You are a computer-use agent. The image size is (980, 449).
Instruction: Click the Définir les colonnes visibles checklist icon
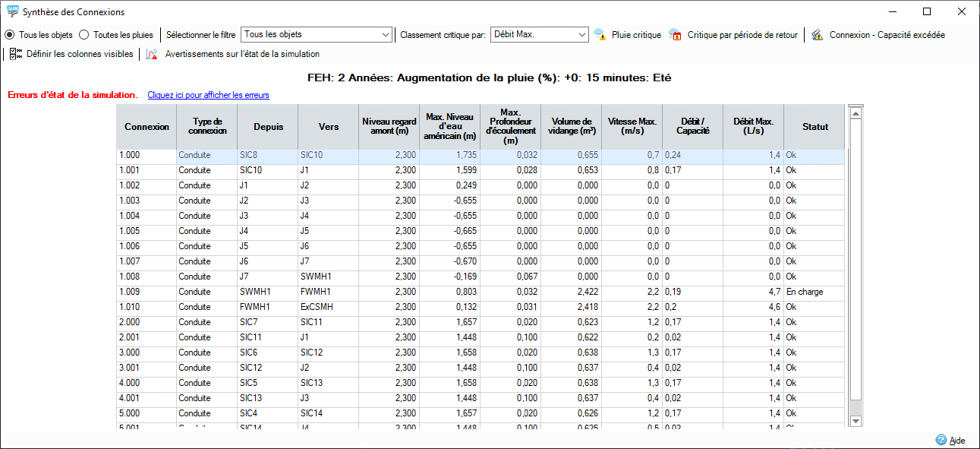(x=16, y=54)
